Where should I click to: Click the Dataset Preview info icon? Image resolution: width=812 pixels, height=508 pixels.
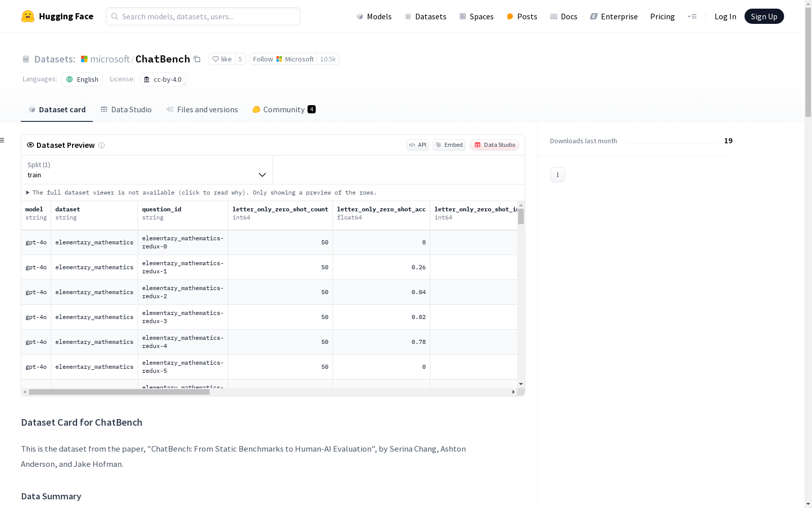tap(101, 145)
